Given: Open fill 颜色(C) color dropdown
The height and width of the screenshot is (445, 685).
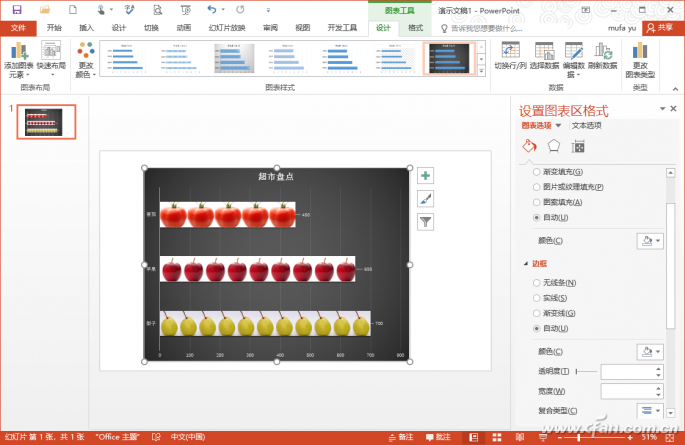Looking at the screenshot, I should [650, 241].
